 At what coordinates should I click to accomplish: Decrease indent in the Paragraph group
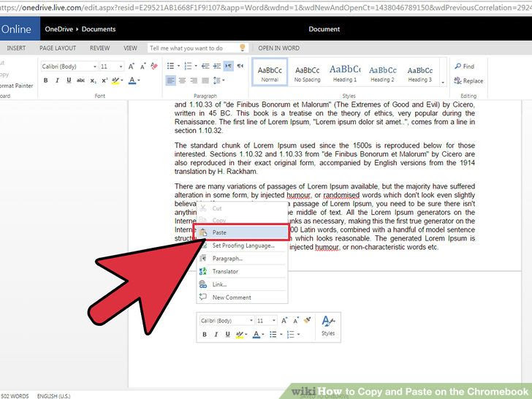pyautogui.click(x=205, y=66)
